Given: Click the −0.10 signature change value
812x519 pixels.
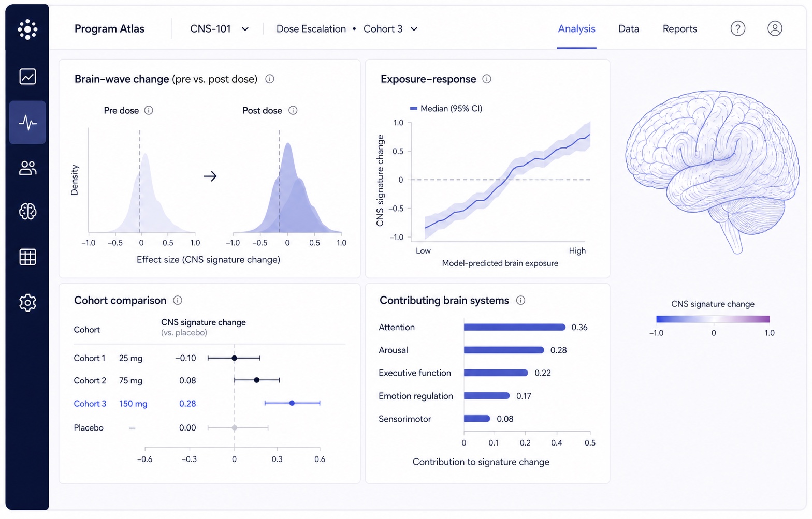Looking at the screenshot, I should pyautogui.click(x=185, y=358).
